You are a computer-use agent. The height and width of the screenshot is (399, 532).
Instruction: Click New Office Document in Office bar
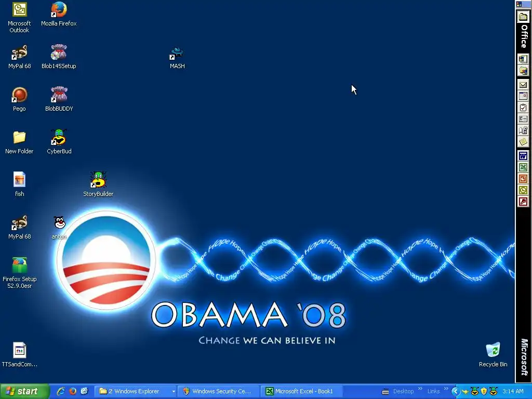523,59
